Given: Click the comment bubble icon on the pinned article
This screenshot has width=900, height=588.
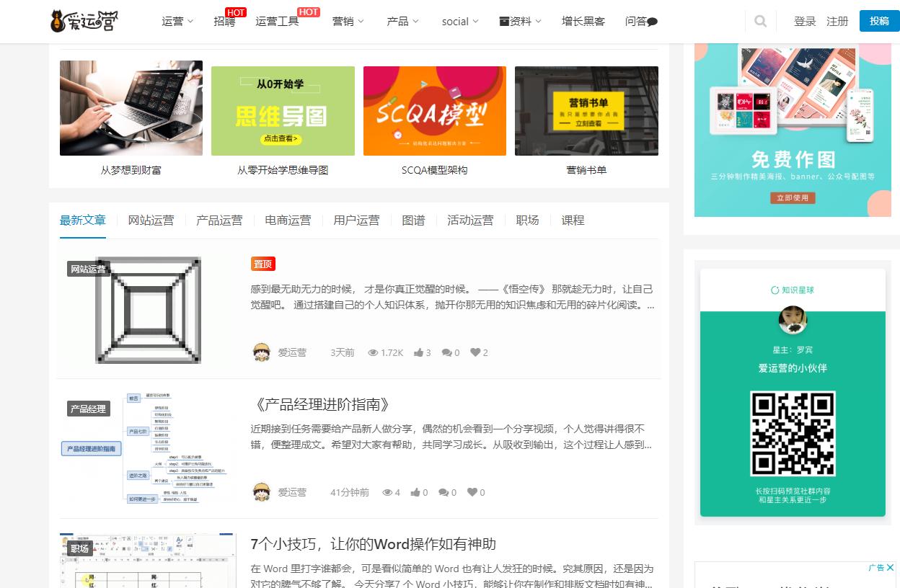Looking at the screenshot, I should tap(446, 352).
